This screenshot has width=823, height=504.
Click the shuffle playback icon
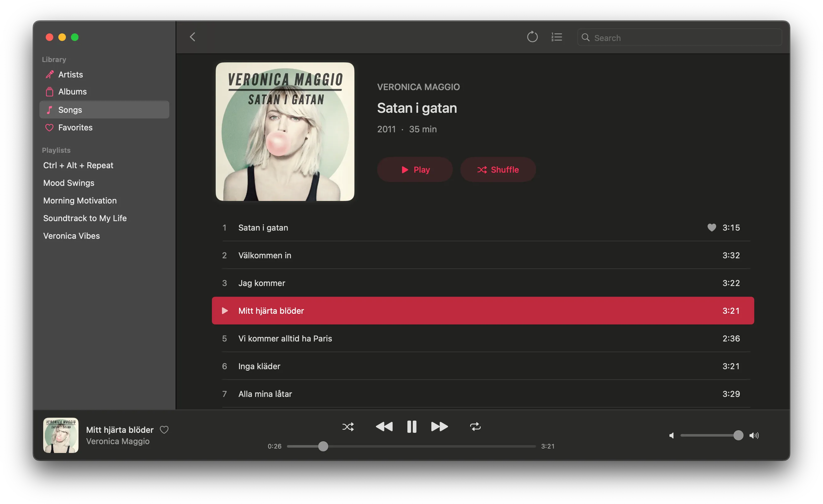tap(347, 426)
